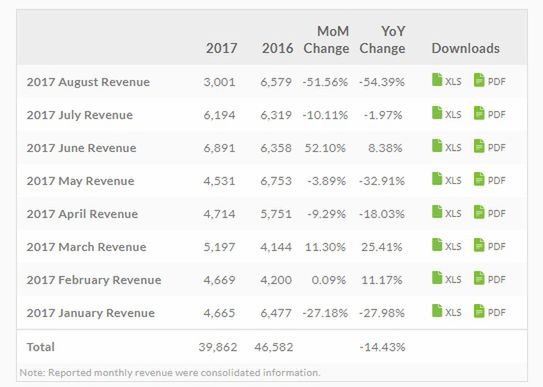Click April 2016 value 5,751
The height and width of the screenshot is (387, 543).
point(276,214)
